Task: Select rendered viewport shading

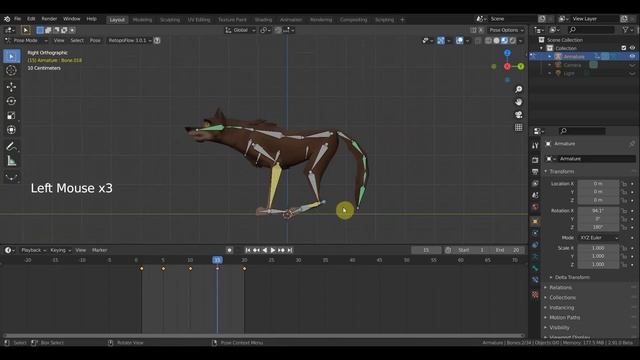Action: point(513,40)
